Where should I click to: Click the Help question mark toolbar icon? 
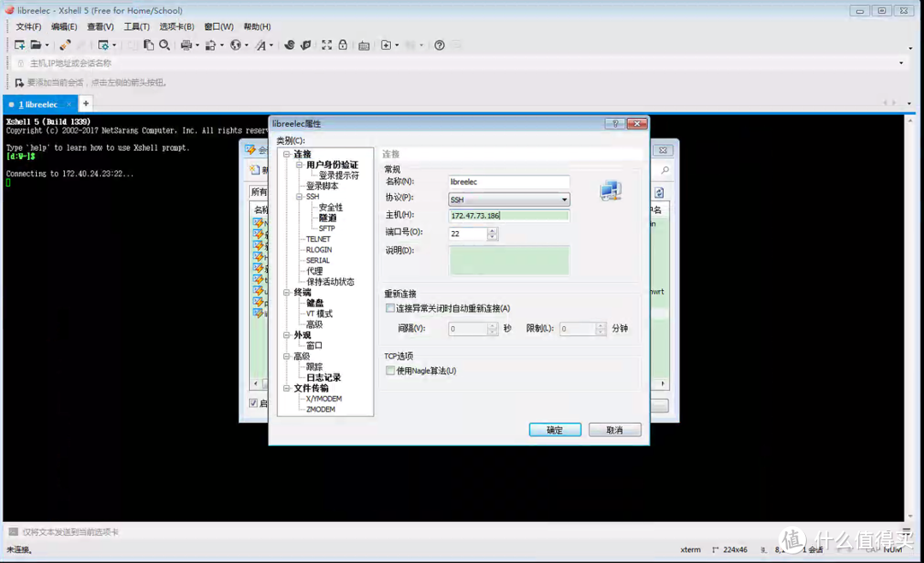coord(440,44)
